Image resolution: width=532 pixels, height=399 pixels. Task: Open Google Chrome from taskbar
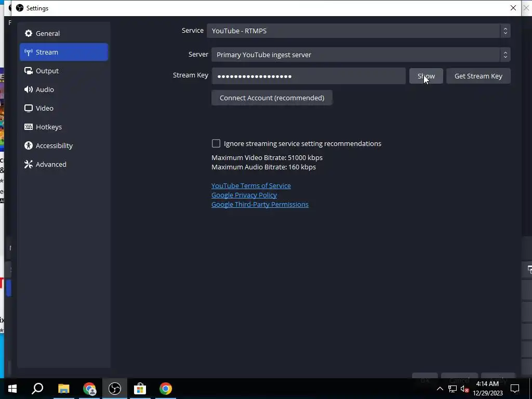coord(166,389)
